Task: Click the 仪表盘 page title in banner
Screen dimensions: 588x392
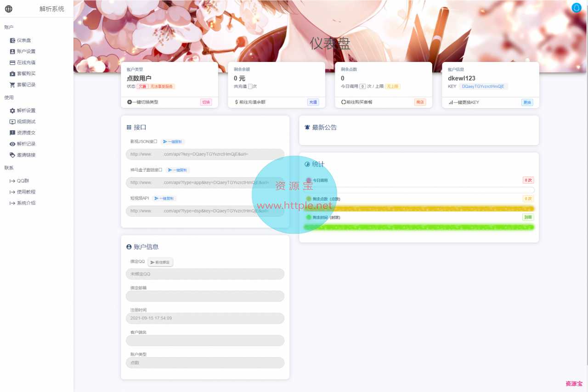Action: [330, 44]
